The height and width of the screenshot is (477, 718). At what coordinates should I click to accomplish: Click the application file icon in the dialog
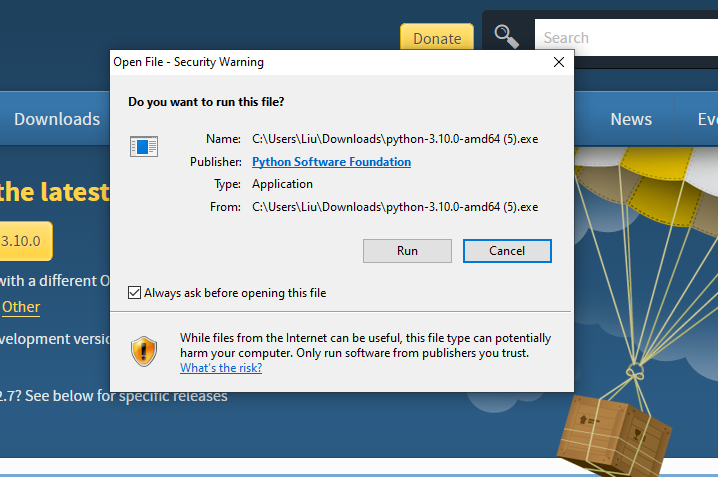pyautogui.click(x=144, y=146)
